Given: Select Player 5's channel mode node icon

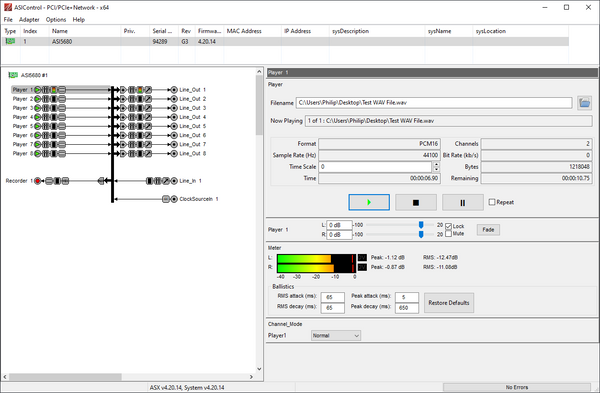Looking at the screenshot, I should click(x=62, y=126).
